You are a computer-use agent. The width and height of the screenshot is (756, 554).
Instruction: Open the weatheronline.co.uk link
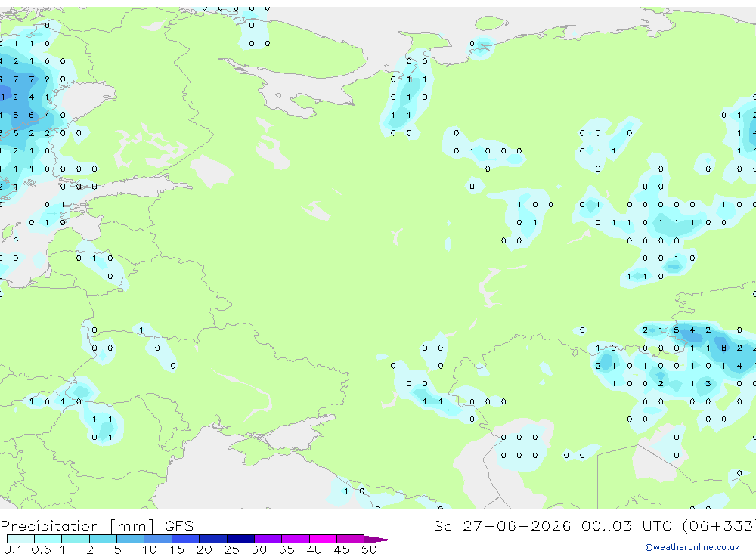(x=692, y=547)
